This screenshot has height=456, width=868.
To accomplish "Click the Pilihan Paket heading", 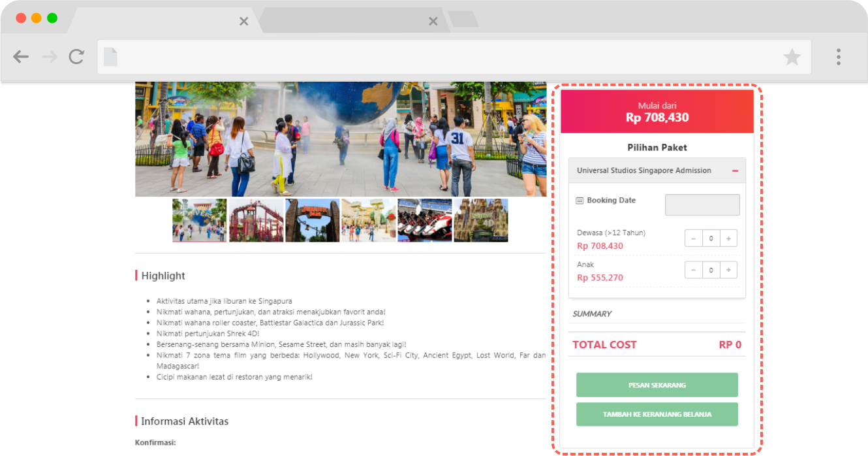I will 657,148.
